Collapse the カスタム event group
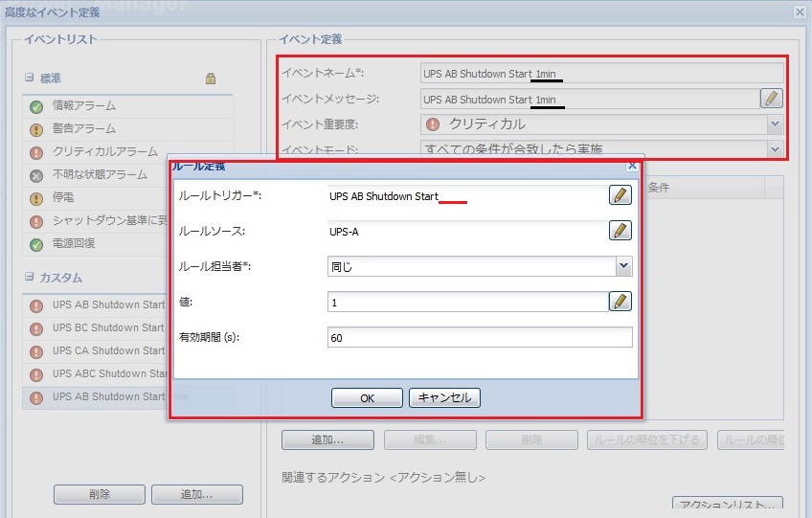 (x=30, y=278)
